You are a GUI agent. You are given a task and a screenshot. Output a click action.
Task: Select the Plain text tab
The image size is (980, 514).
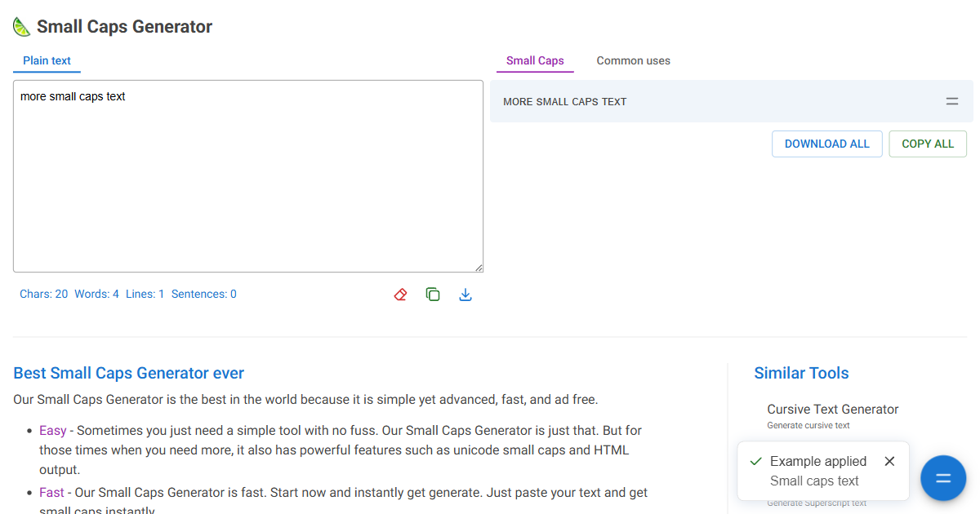pyautogui.click(x=47, y=60)
